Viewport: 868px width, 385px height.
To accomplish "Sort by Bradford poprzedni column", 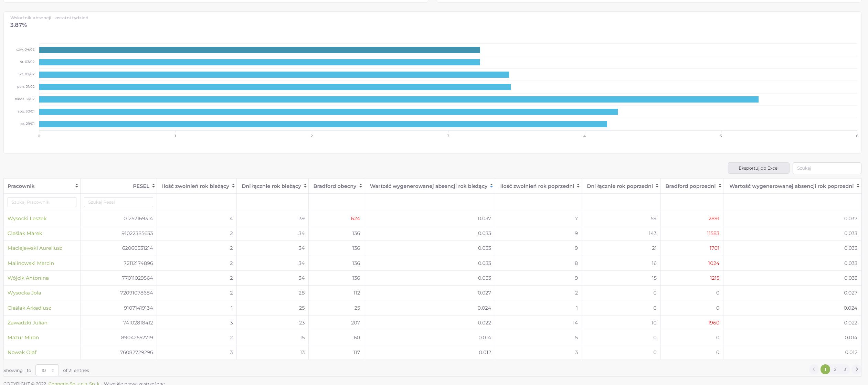I will coord(720,186).
